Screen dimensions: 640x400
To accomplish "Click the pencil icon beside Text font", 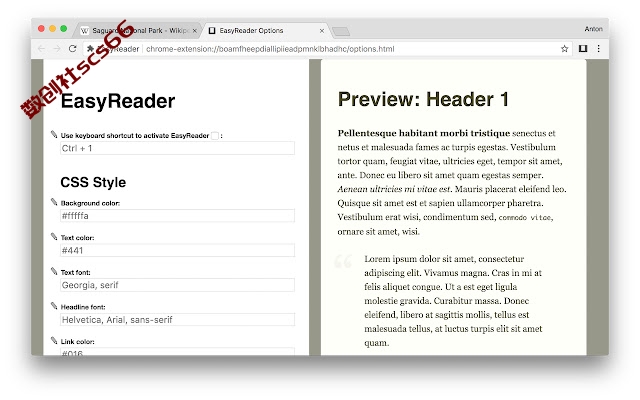I will click(x=54, y=271).
